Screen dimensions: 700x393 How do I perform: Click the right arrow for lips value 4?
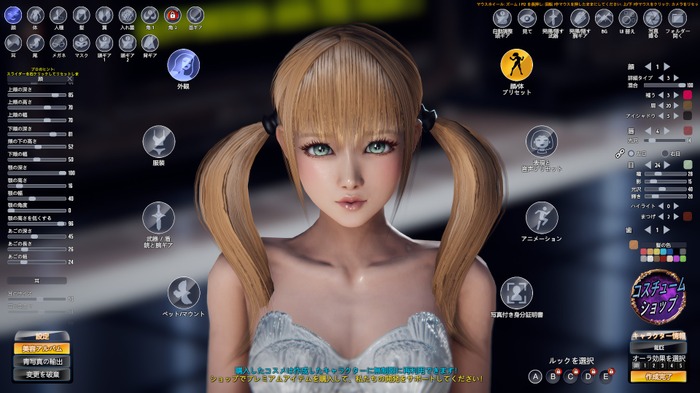[667, 131]
